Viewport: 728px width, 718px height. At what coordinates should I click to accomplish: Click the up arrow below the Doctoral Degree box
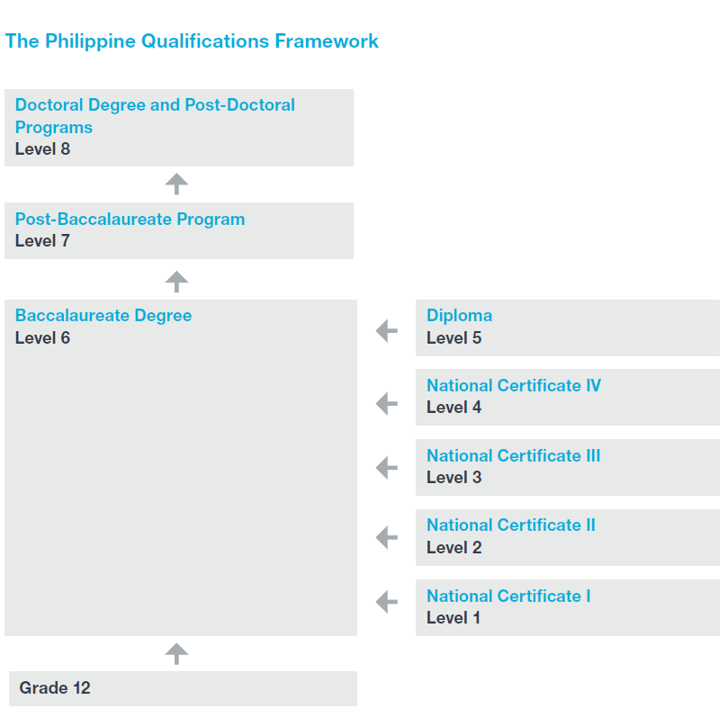point(177,184)
